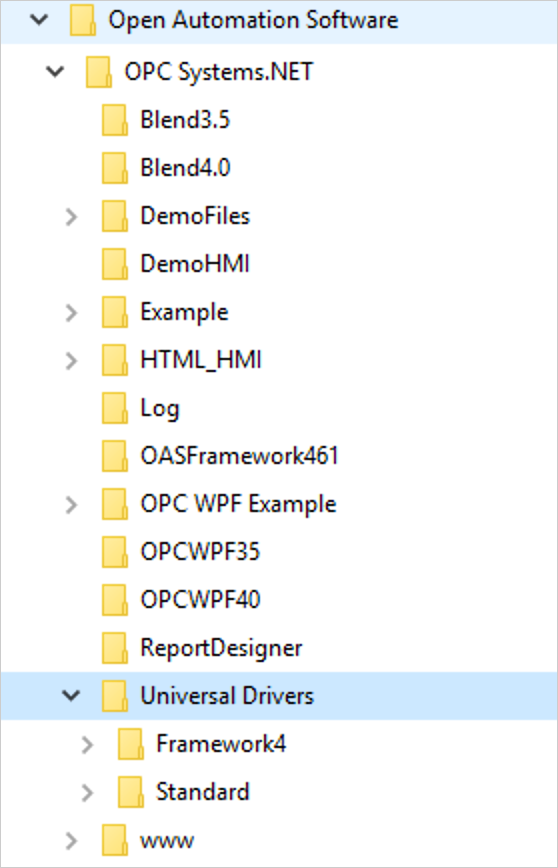This screenshot has height=868, width=558.
Task: Expand the Example folder arrow
Action: pos(71,313)
